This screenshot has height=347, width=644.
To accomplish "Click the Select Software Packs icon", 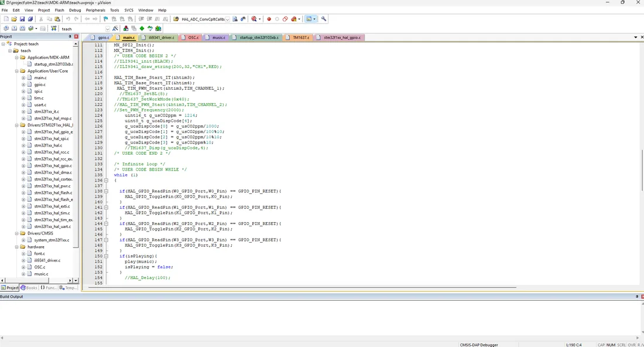I will [x=150, y=28].
